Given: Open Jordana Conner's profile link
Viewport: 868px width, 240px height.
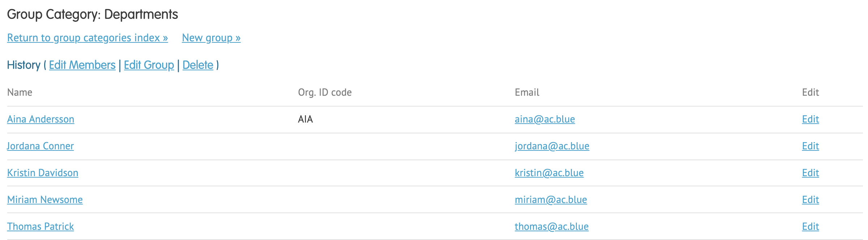Looking at the screenshot, I should (40, 146).
